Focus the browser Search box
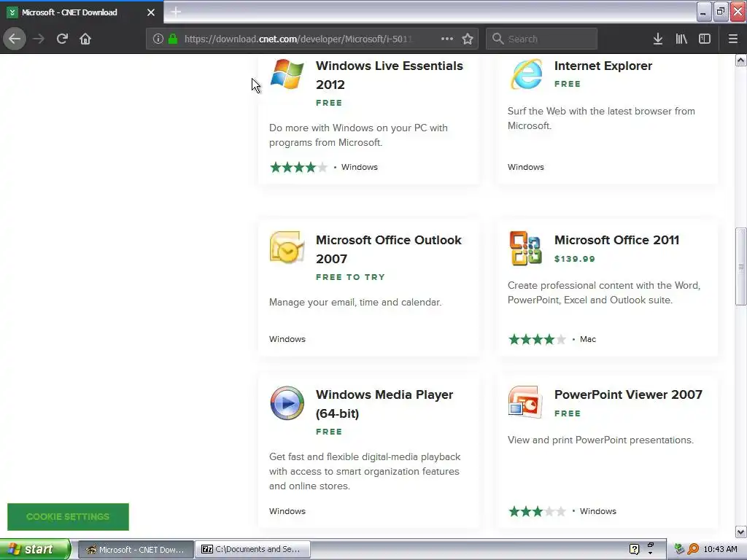Viewport: 747px width, 560px height. [x=542, y=39]
